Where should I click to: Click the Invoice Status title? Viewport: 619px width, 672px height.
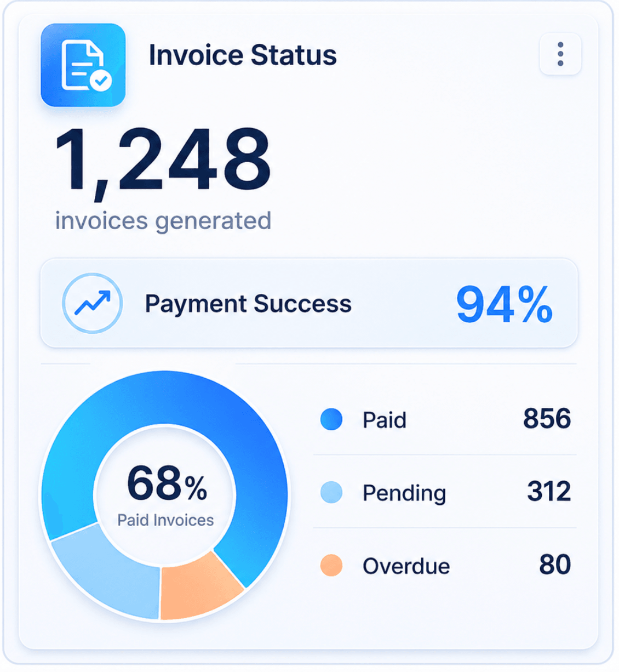tap(243, 55)
